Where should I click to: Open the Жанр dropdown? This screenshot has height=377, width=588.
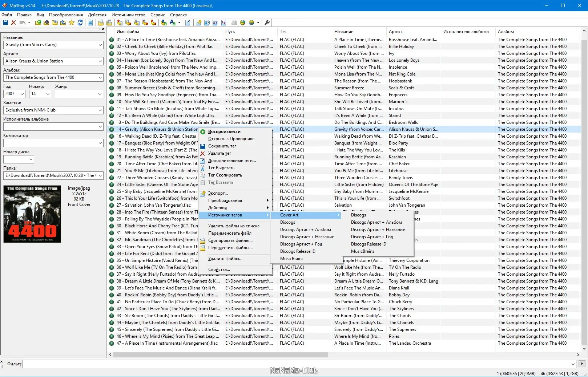click(100, 94)
